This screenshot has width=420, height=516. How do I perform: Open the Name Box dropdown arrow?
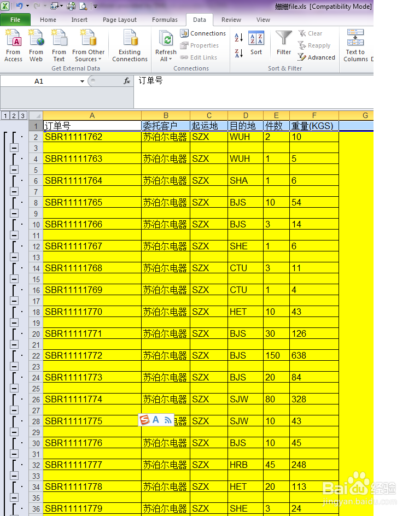coord(82,81)
